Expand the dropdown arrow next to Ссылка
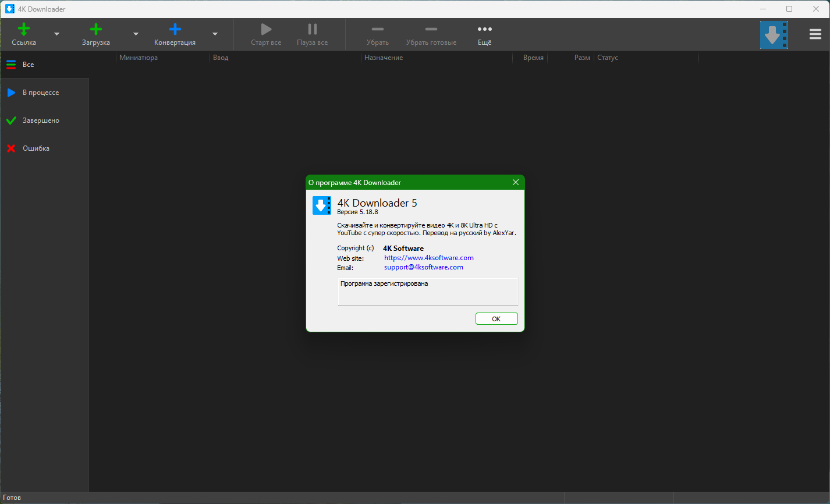This screenshot has width=830, height=504. (57, 34)
